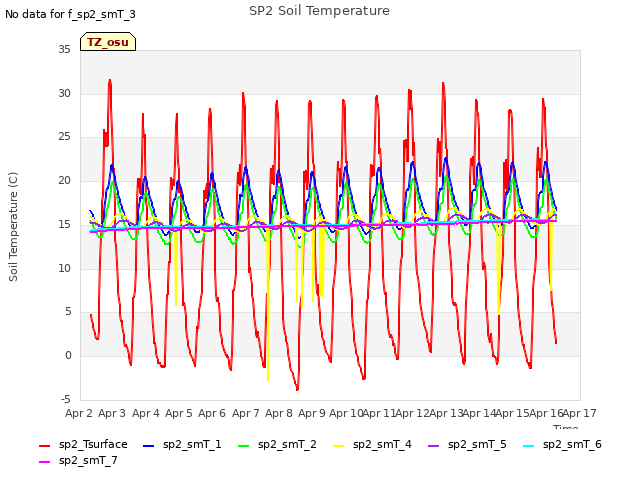The width and height of the screenshot is (640, 480).
Task: Click the Apr 6 x-axis tick label
Action: coord(212,413)
